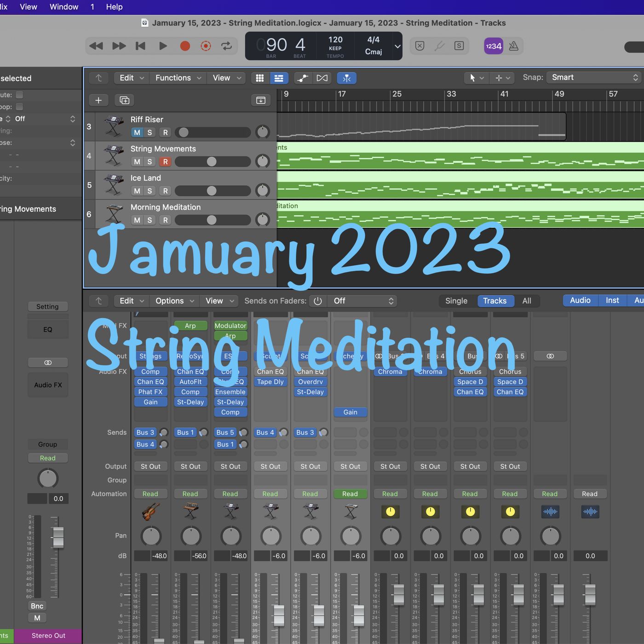Click the Record button in transport
The height and width of the screenshot is (644, 644).
(185, 46)
